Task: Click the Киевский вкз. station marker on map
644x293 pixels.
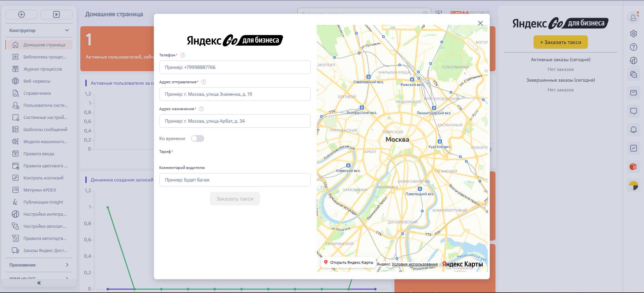Action: (x=348, y=166)
